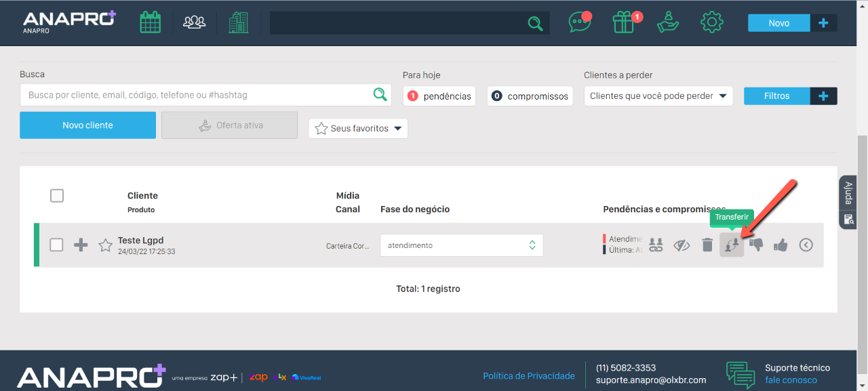
Task: Open the settings gear icon
Action: (x=711, y=22)
